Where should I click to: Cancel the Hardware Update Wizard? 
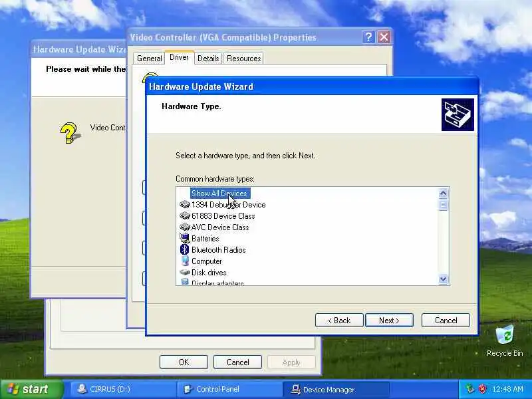tap(446, 321)
